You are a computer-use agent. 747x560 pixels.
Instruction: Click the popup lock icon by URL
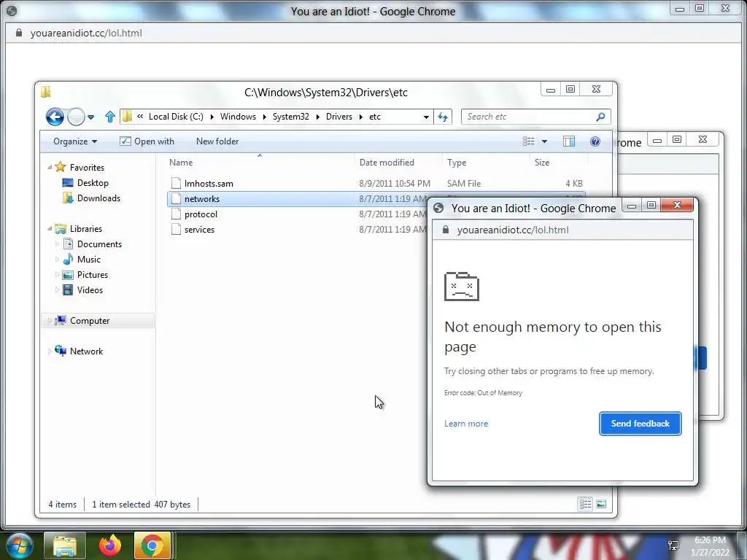pyautogui.click(x=446, y=230)
